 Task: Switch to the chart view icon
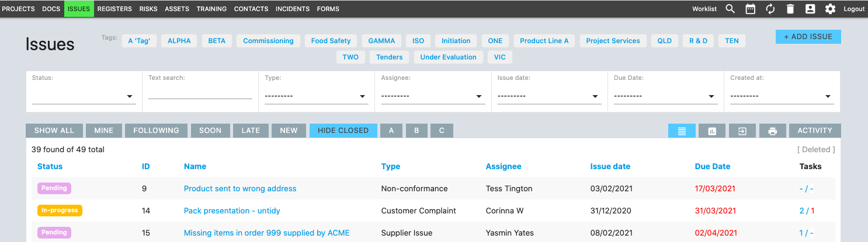(x=712, y=131)
